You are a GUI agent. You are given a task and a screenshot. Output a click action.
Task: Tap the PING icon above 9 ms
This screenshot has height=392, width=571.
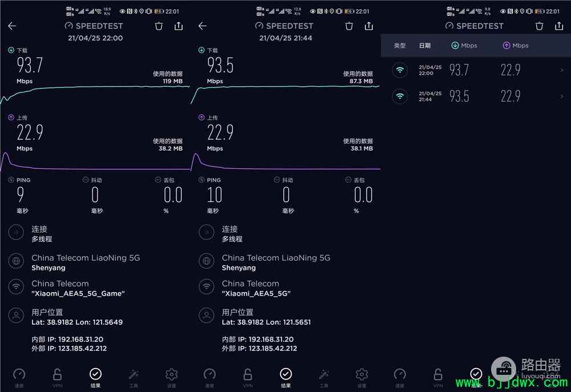(11, 180)
